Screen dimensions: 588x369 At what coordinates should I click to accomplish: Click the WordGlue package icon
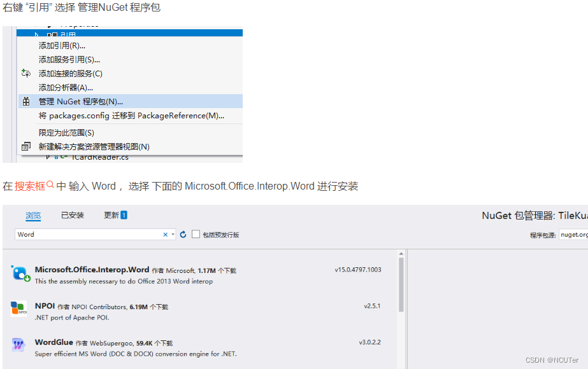[x=18, y=344]
